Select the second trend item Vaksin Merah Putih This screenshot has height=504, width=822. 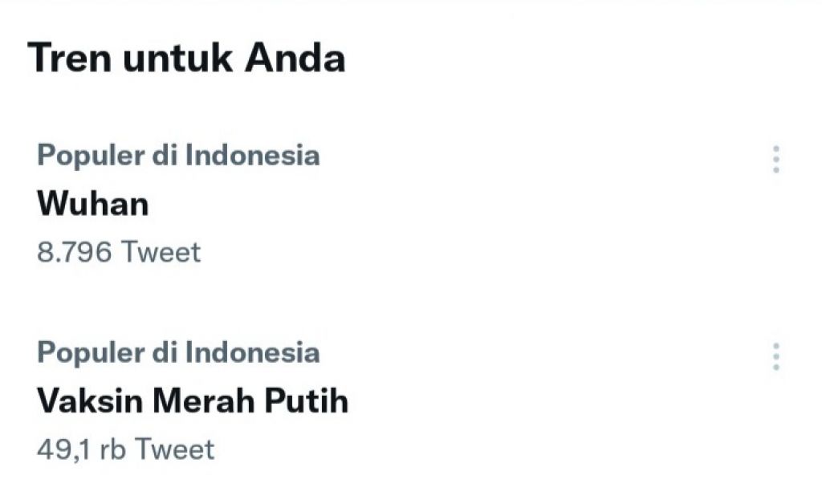(x=193, y=400)
